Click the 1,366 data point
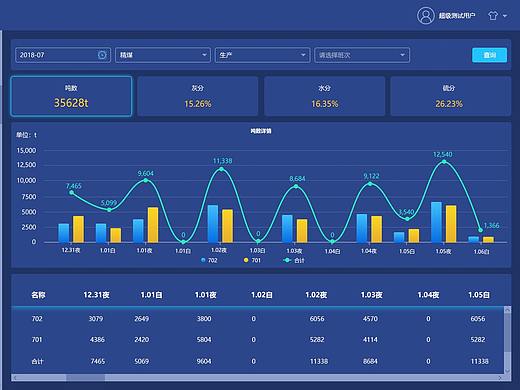This screenshot has width=520, height=390. click(480, 230)
